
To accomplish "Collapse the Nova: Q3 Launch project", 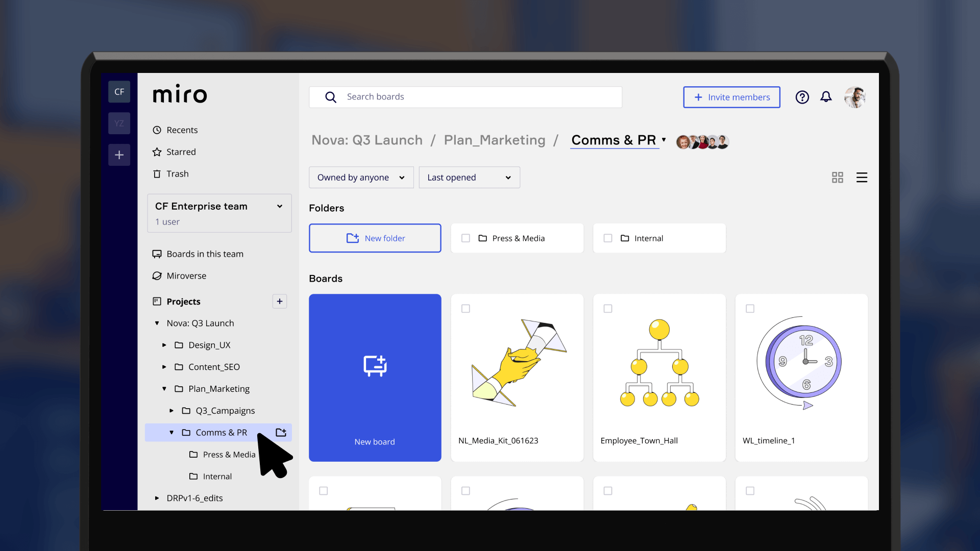I will click(157, 323).
